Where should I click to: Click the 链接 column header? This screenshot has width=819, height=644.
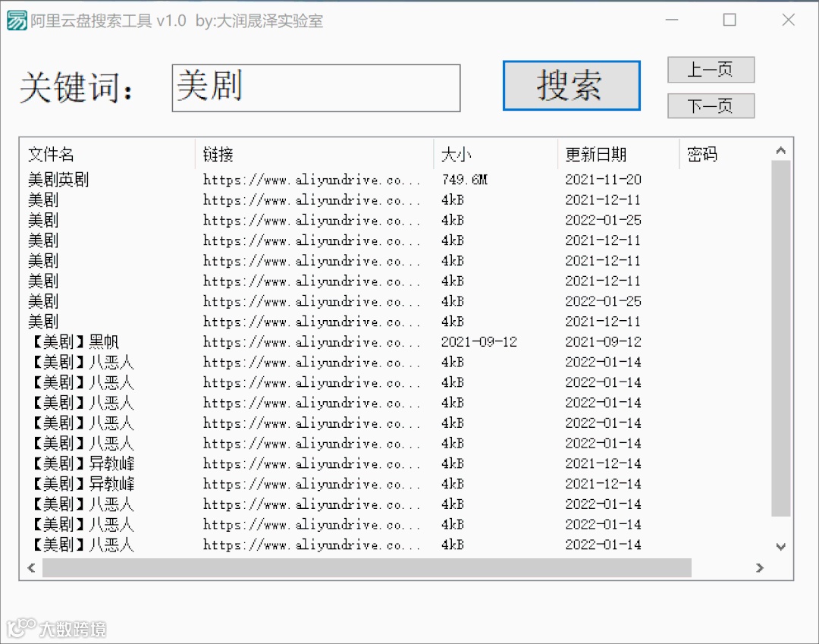click(x=315, y=154)
